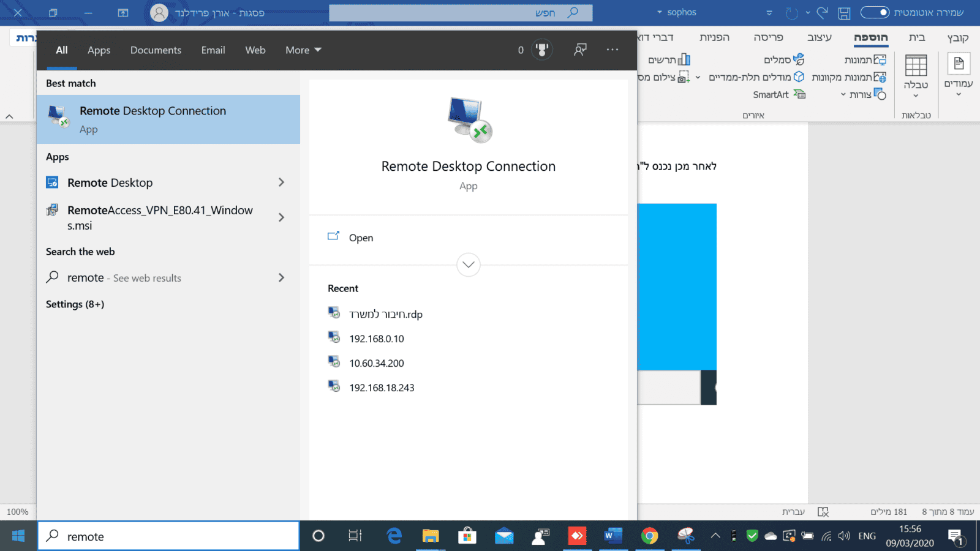Insert icons (סמלים) in Word ribbon

tap(784, 59)
